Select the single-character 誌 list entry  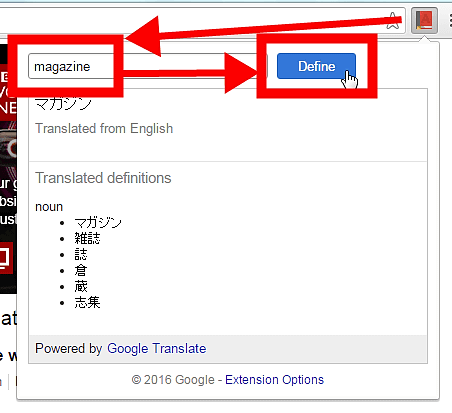[81, 255]
